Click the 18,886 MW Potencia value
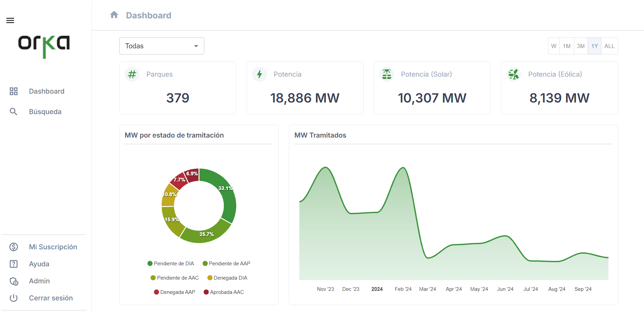The height and width of the screenshot is (314, 644). point(305,98)
